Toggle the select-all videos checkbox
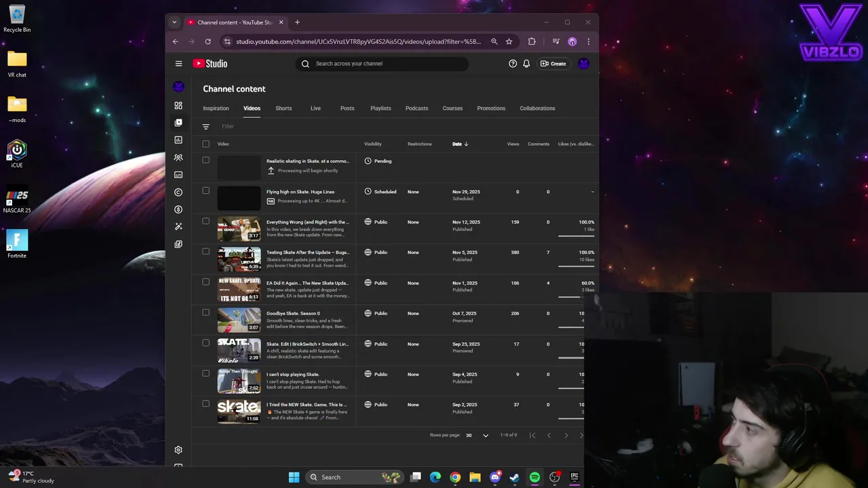 click(206, 144)
